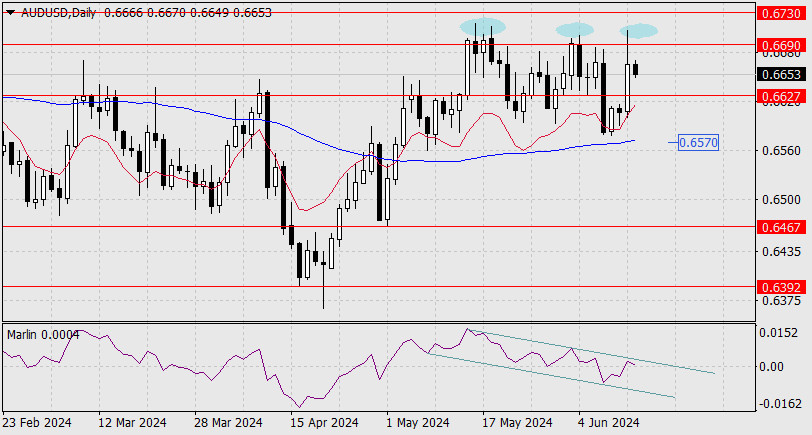Click the 0.0152 Marlin scale value

[x=778, y=332]
